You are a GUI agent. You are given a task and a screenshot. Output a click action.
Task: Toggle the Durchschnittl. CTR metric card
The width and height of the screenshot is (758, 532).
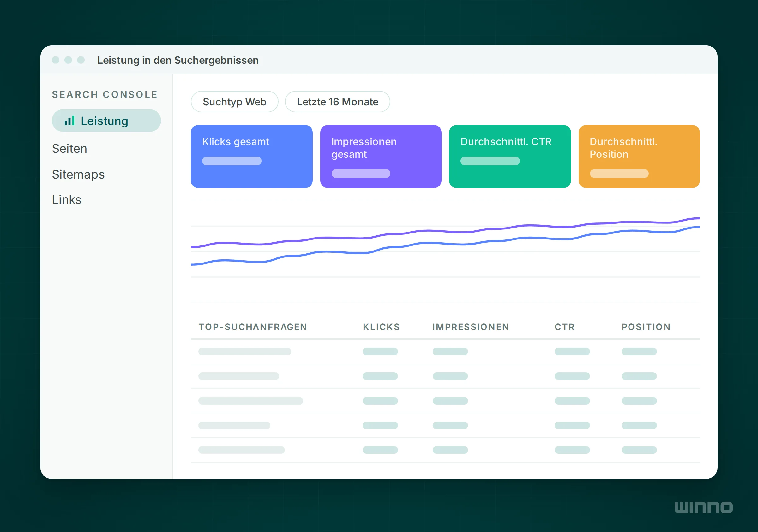point(510,156)
